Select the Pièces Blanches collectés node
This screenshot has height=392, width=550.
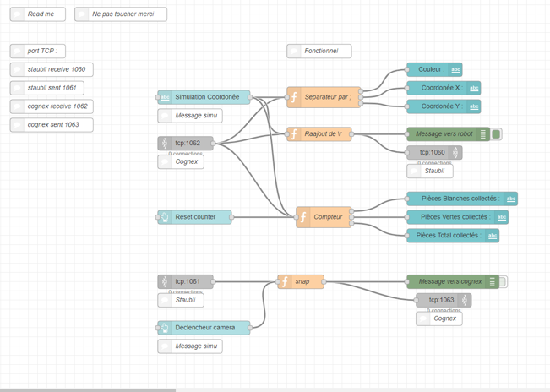458,199
